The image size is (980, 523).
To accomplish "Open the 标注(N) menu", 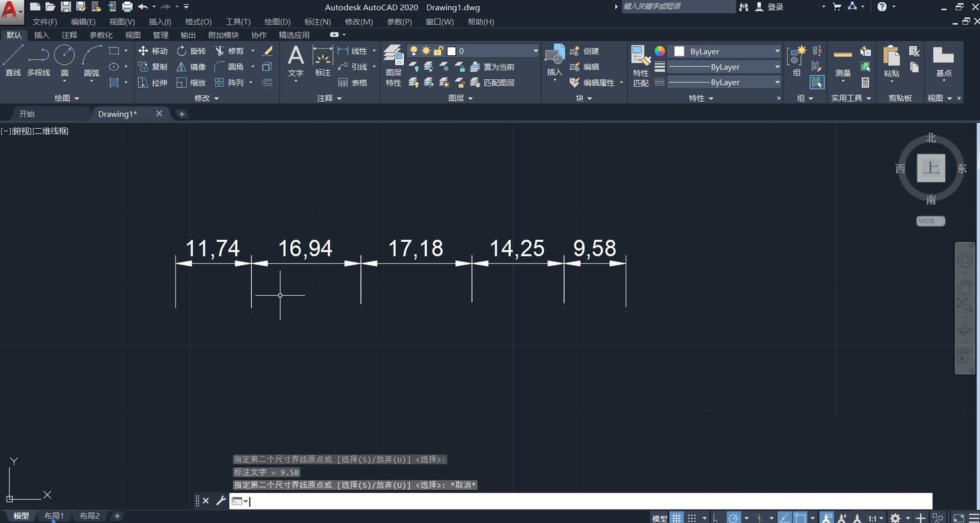I will coord(317,22).
